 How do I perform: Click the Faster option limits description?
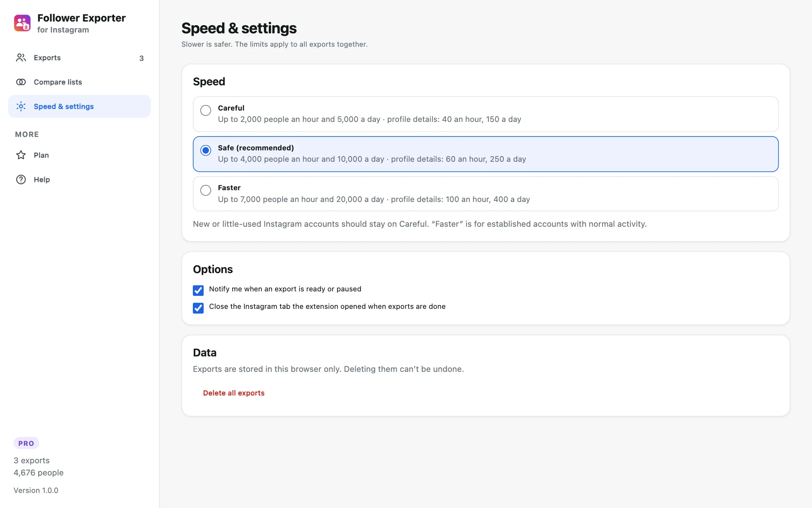pyautogui.click(x=374, y=199)
